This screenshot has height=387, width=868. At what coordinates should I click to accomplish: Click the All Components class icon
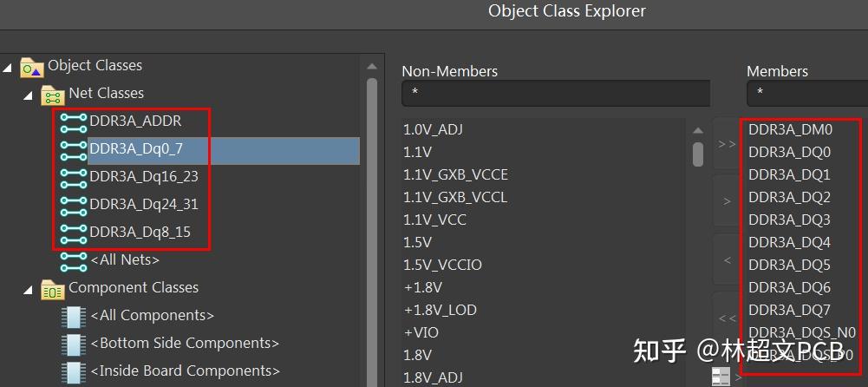tap(73, 316)
